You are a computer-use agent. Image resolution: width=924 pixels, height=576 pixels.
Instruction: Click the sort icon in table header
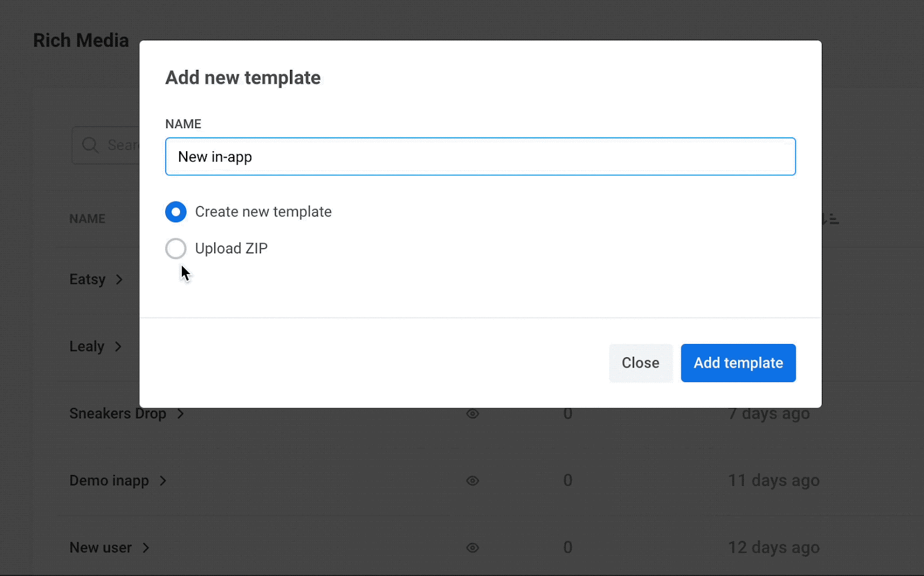click(x=831, y=219)
